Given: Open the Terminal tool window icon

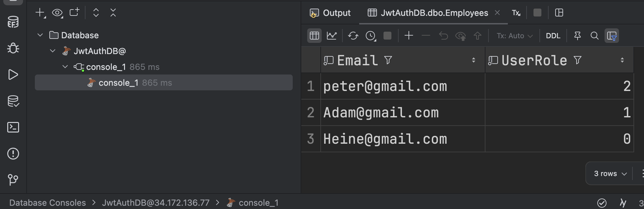Looking at the screenshot, I should pyautogui.click(x=13, y=127).
